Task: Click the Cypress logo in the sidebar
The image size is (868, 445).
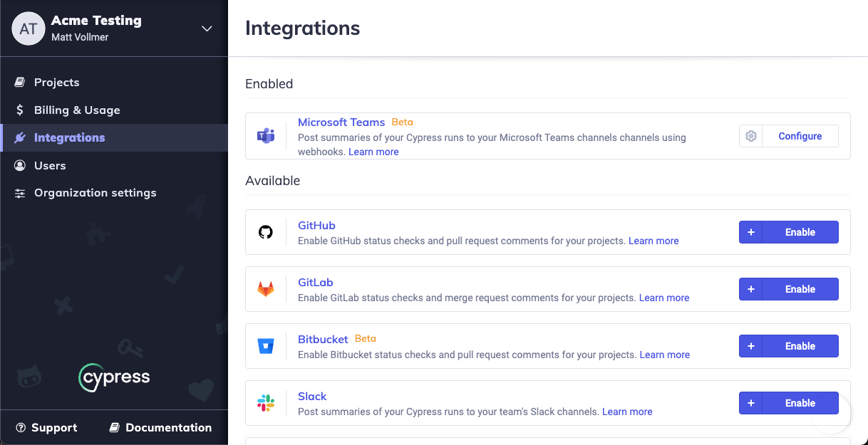Action: tap(114, 377)
